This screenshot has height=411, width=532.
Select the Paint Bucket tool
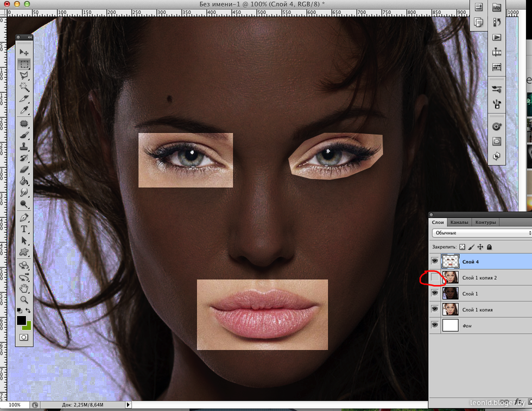tap(24, 181)
